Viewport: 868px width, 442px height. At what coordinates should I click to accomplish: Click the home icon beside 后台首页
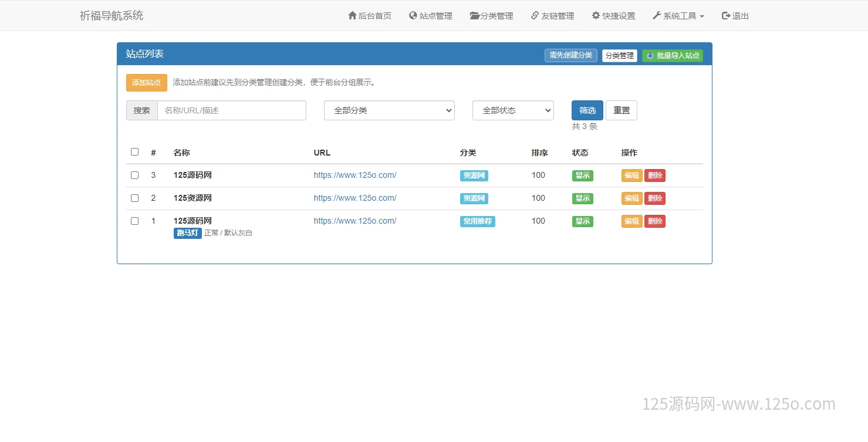pos(352,16)
